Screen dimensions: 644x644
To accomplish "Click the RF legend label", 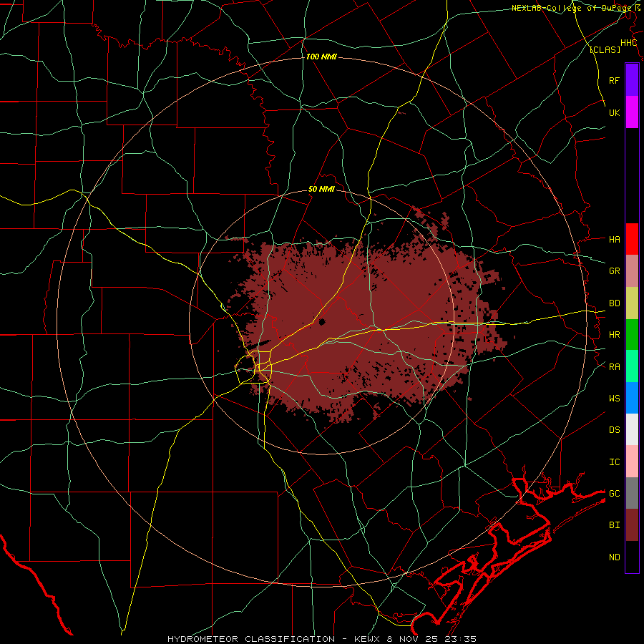I will click(x=614, y=80).
